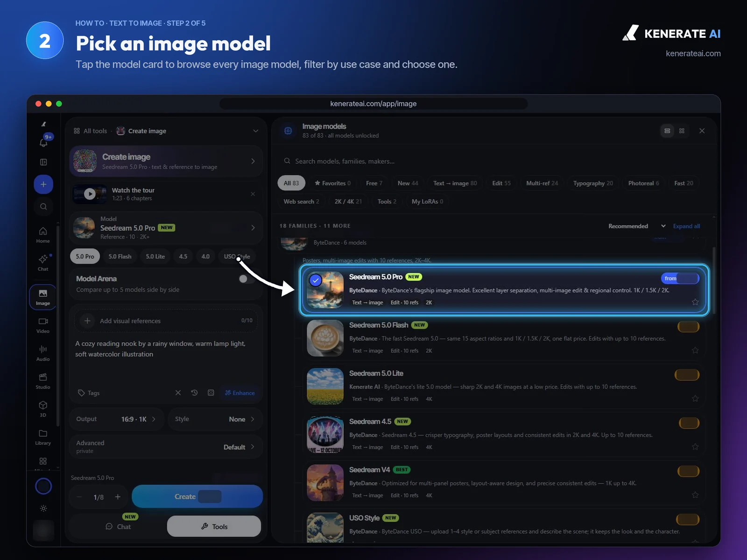Play the Watch the tour video
This screenshot has width=747, height=560.
90,194
